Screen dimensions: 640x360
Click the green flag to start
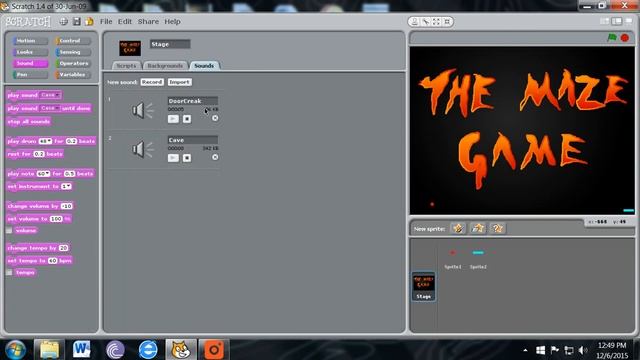pos(612,38)
